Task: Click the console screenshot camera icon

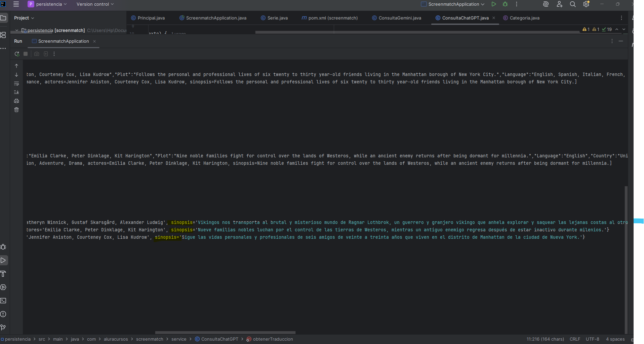Action: click(x=37, y=54)
